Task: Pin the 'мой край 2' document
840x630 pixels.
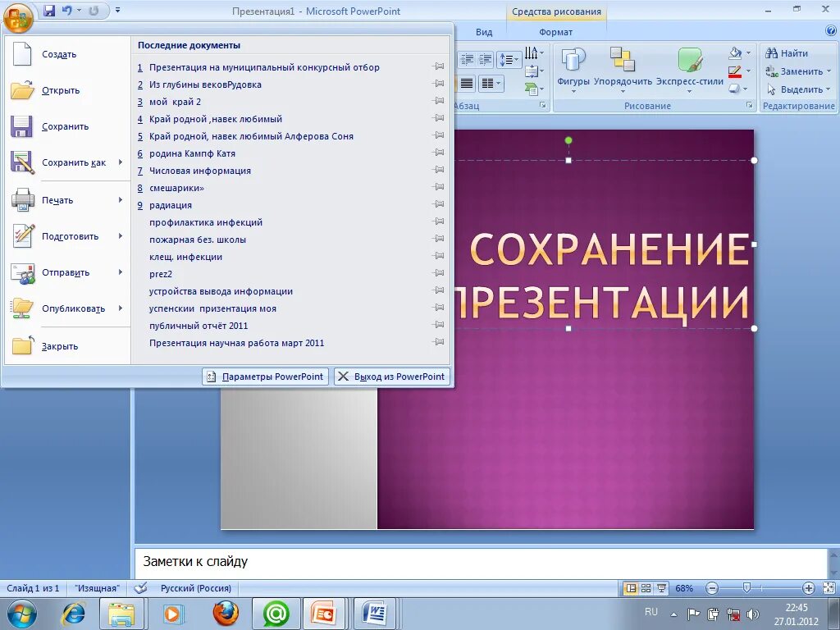Action: click(439, 101)
